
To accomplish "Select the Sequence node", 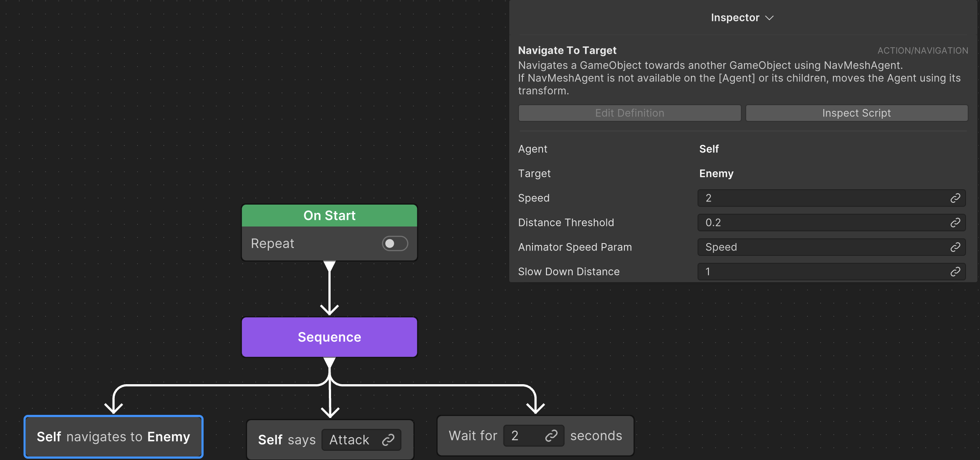I will point(329,337).
